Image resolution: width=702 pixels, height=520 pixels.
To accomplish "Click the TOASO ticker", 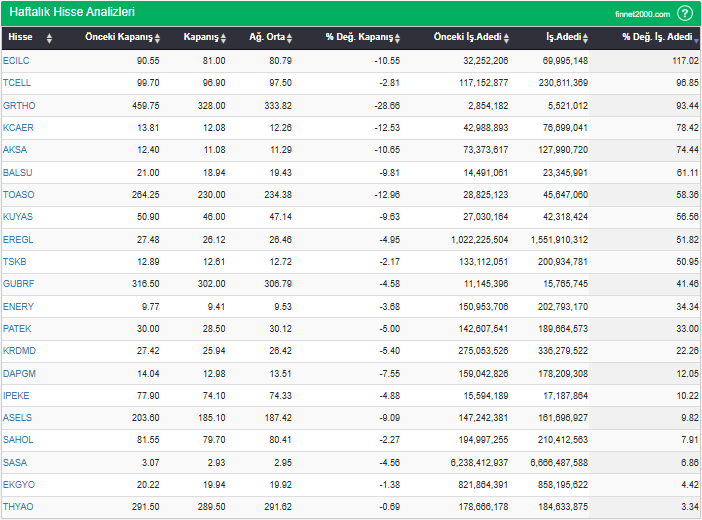I will pyautogui.click(x=18, y=194).
